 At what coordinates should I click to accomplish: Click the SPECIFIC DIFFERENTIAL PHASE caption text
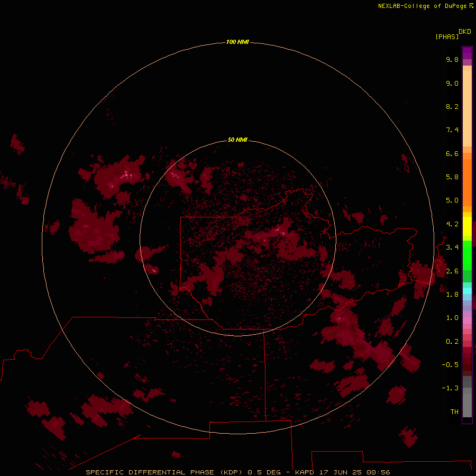[150, 472]
